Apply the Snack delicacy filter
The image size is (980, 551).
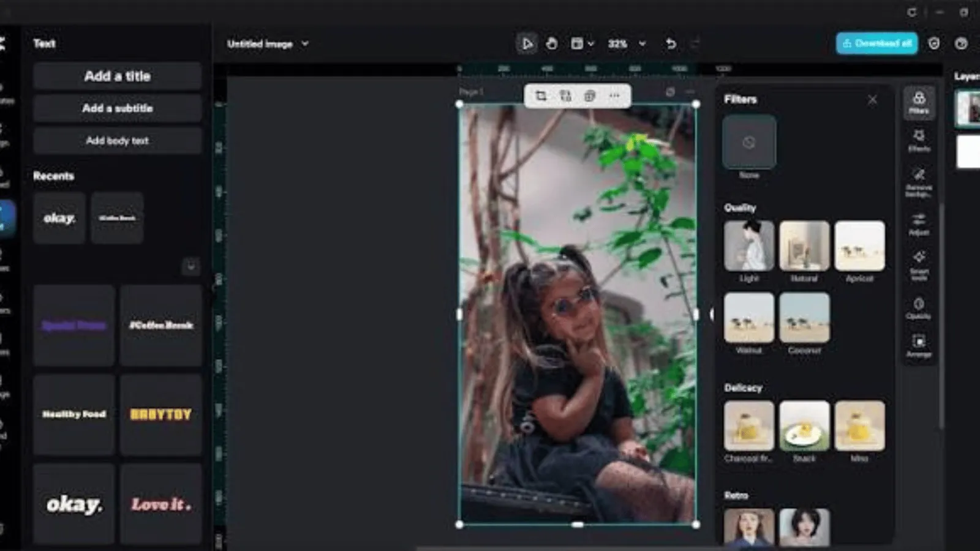tap(804, 426)
